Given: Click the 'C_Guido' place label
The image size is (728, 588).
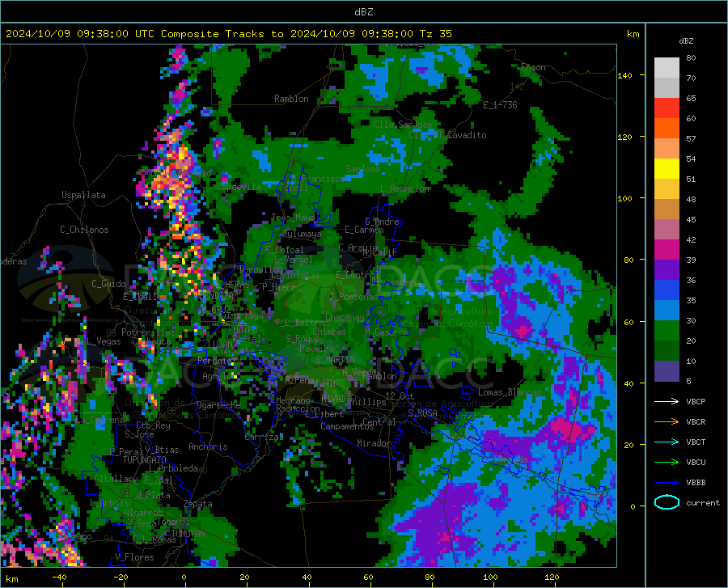Looking at the screenshot, I should (x=108, y=284).
